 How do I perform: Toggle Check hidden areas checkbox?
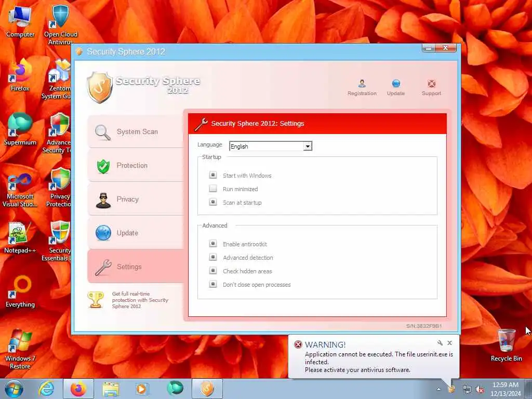tap(212, 271)
